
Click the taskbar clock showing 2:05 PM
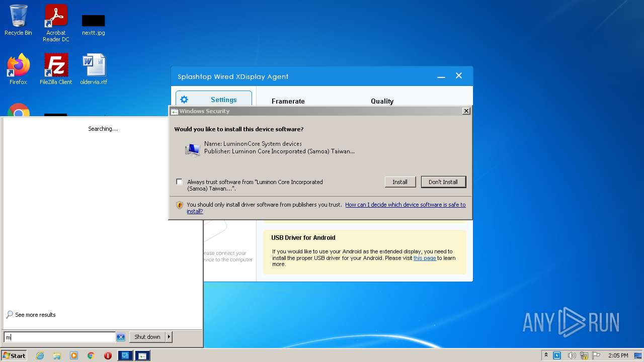tap(618, 355)
